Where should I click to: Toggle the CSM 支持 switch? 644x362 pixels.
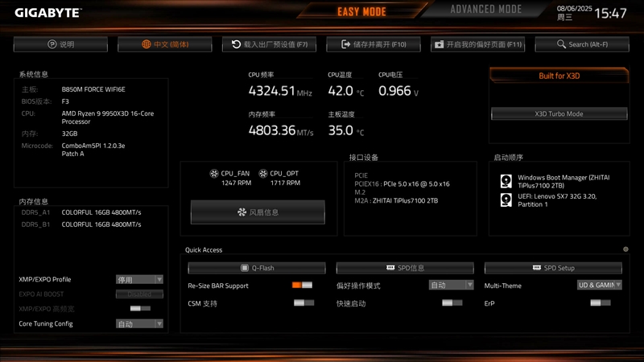click(x=304, y=303)
